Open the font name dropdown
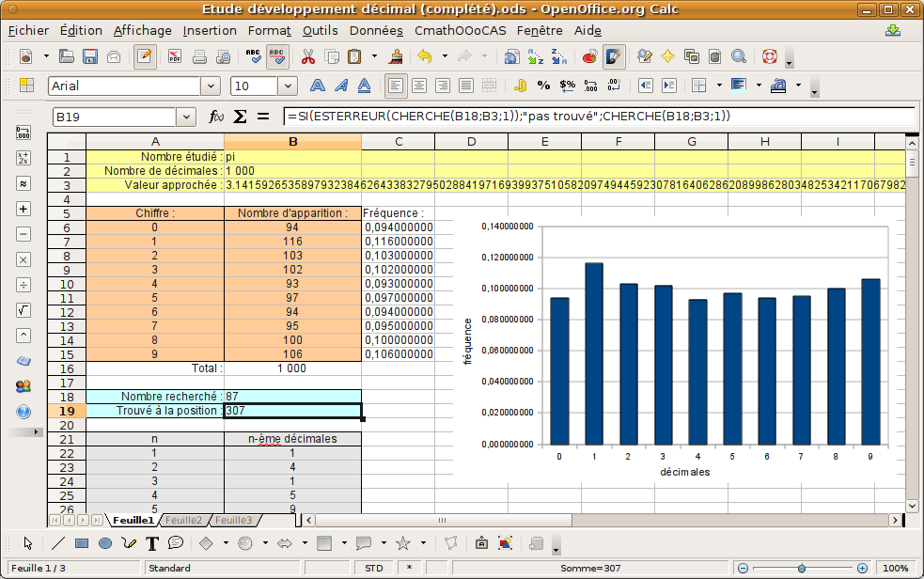The image size is (924, 579). pyautogui.click(x=211, y=86)
